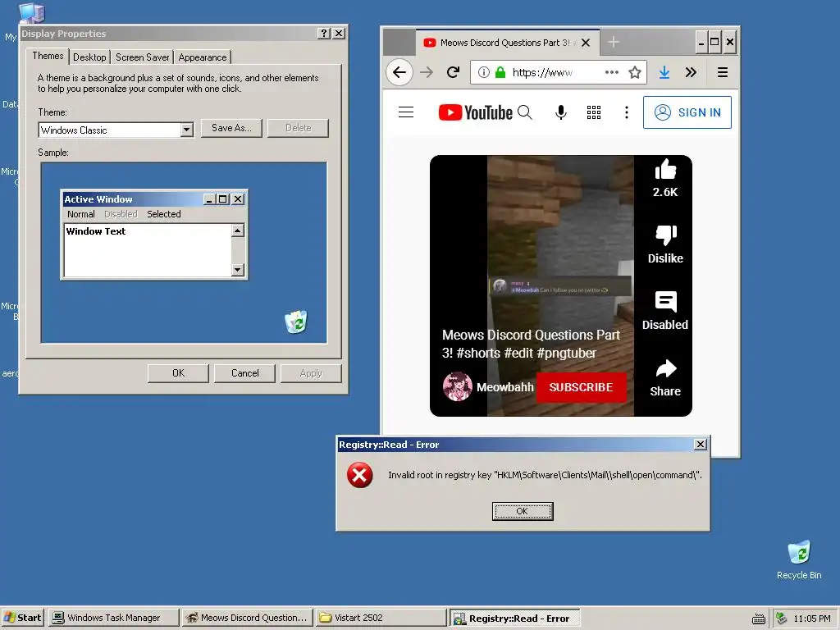Show more toolbar items chevron
This screenshot has height=630, width=840.
tap(691, 72)
